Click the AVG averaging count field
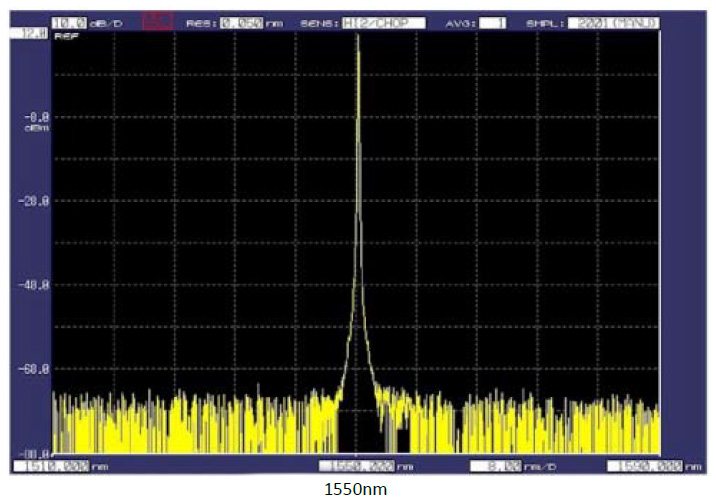The width and height of the screenshot is (716, 503). pyautogui.click(x=491, y=20)
